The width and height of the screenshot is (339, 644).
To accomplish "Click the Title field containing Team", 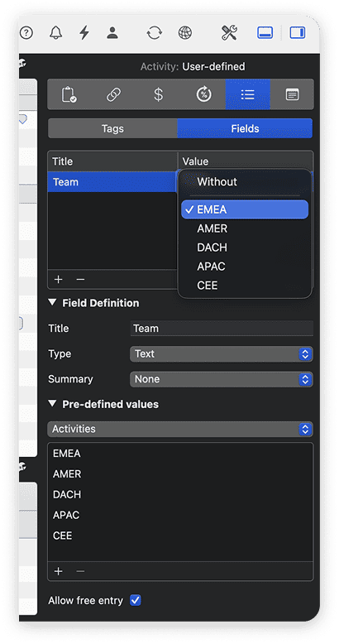I will (222, 329).
